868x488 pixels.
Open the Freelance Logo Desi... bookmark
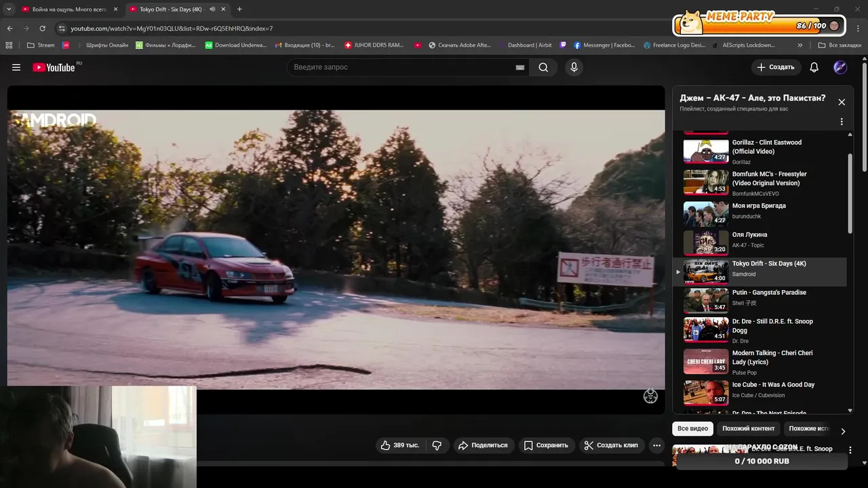point(675,45)
